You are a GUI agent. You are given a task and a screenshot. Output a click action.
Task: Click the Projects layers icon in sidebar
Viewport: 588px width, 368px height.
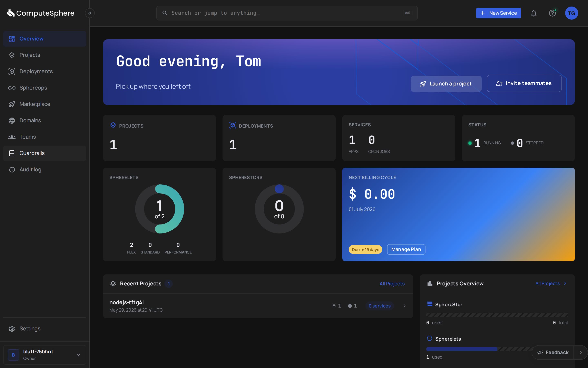coord(12,55)
